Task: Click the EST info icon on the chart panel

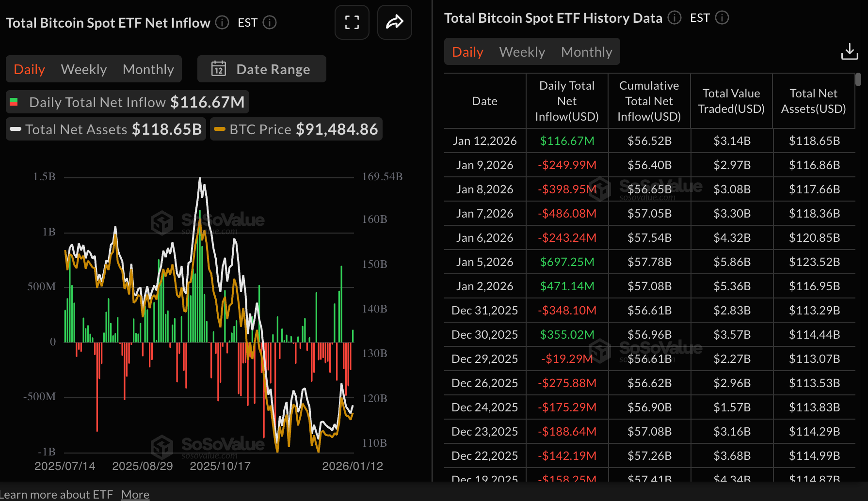Action: [270, 22]
